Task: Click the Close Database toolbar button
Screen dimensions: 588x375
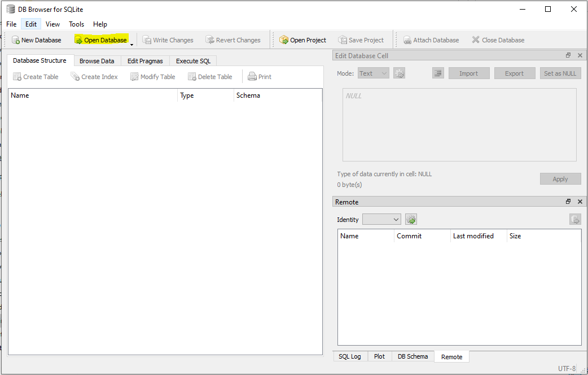Action: coord(498,40)
